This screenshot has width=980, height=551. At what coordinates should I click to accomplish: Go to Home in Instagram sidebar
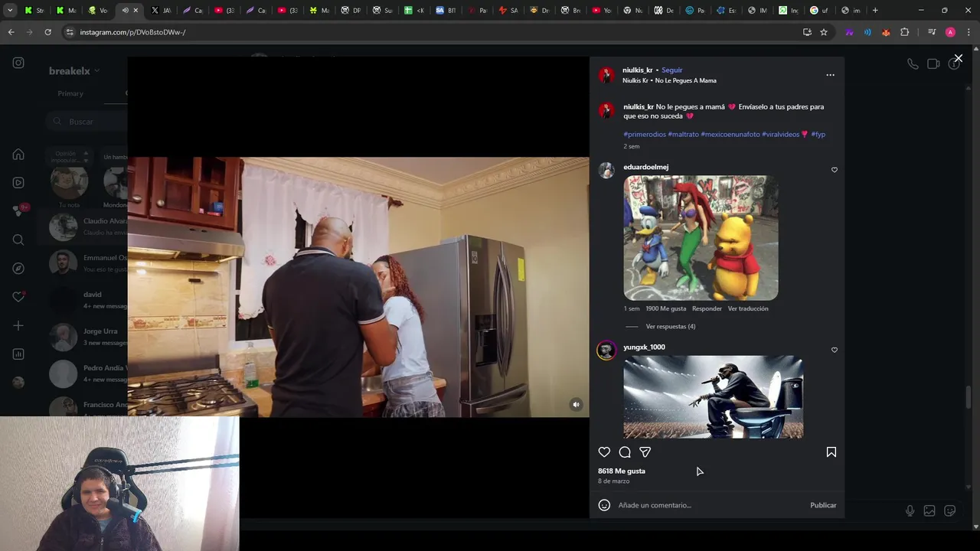18,155
